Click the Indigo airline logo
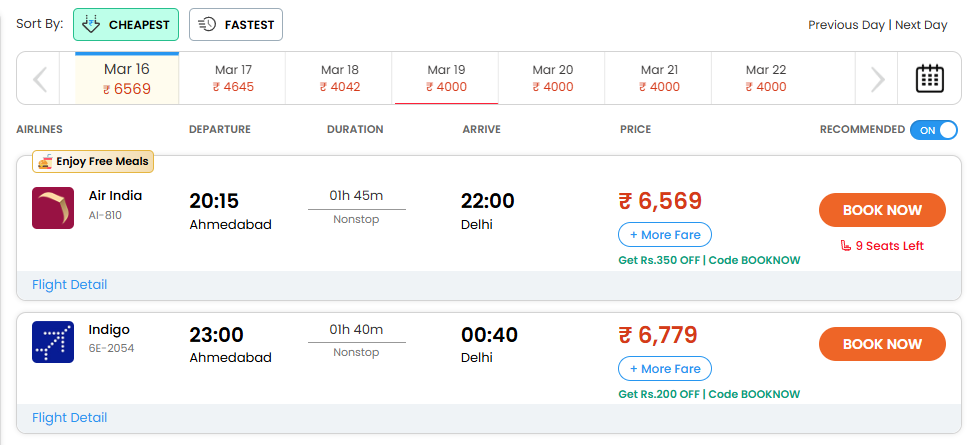Viewport: 974px width, 445px height. point(53,342)
